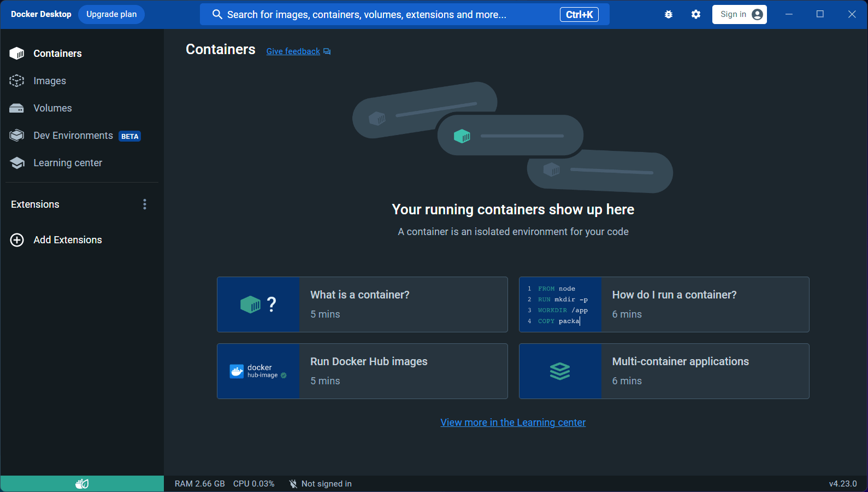Click the Dev Environments sidebar icon
This screenshot has height=492, width=868.
[17, 136]
